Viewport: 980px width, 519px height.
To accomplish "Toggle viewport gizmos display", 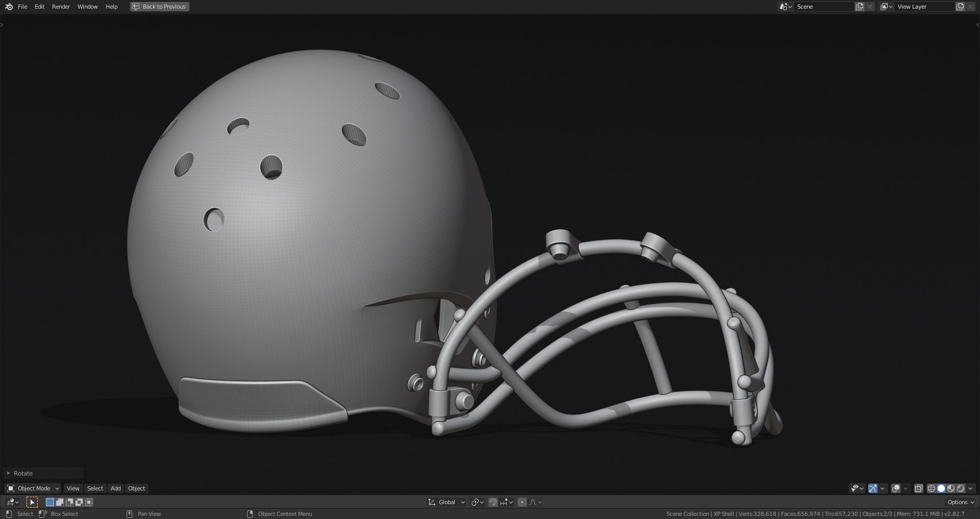I will [x=873, y=488].
